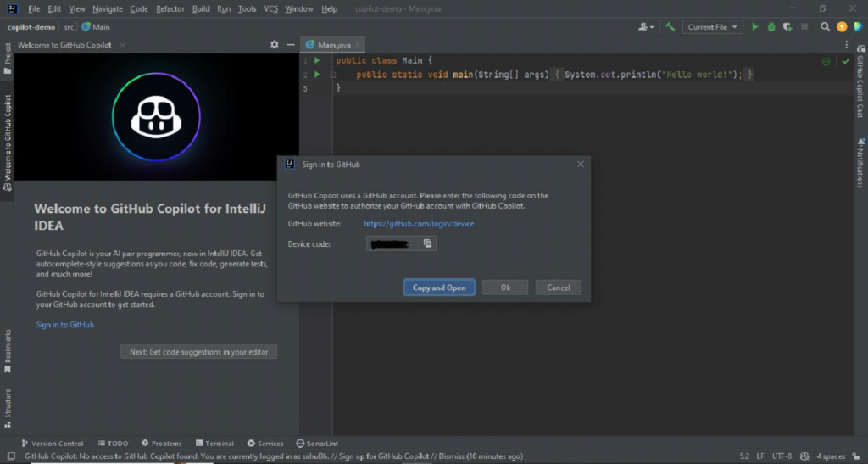Viewport: 868px width, 464px height.
Task: Click the Sign in to GitHub link
Action: click(64, 325)
